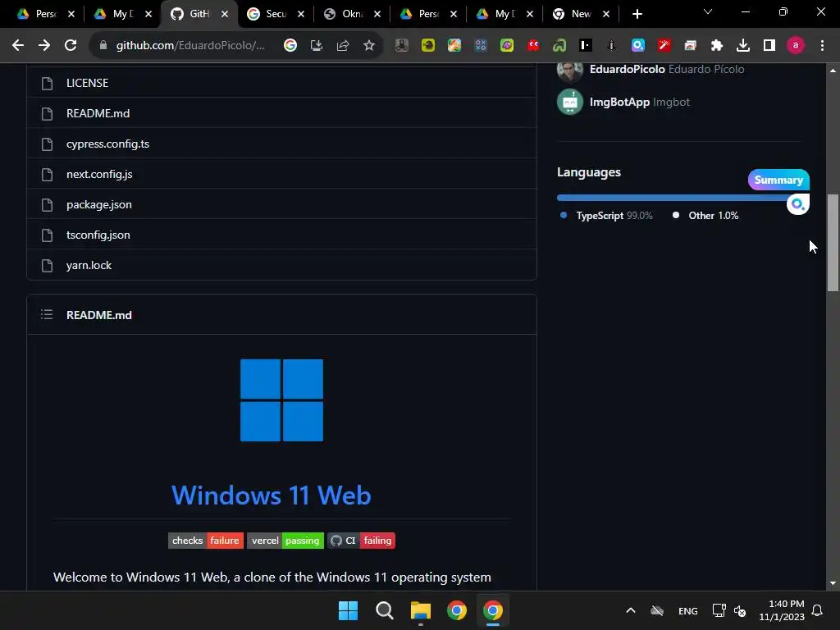Click the README.md header title

coord(99,315)
